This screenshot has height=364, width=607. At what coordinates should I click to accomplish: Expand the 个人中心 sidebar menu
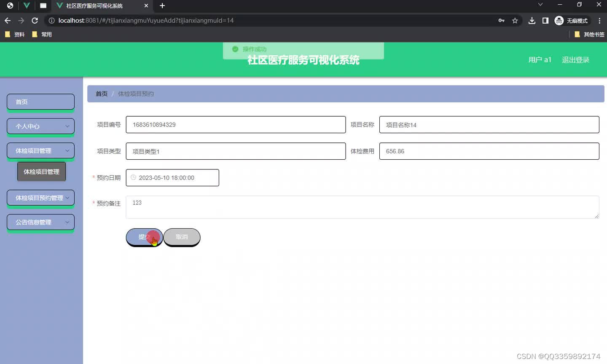[40, 126]
